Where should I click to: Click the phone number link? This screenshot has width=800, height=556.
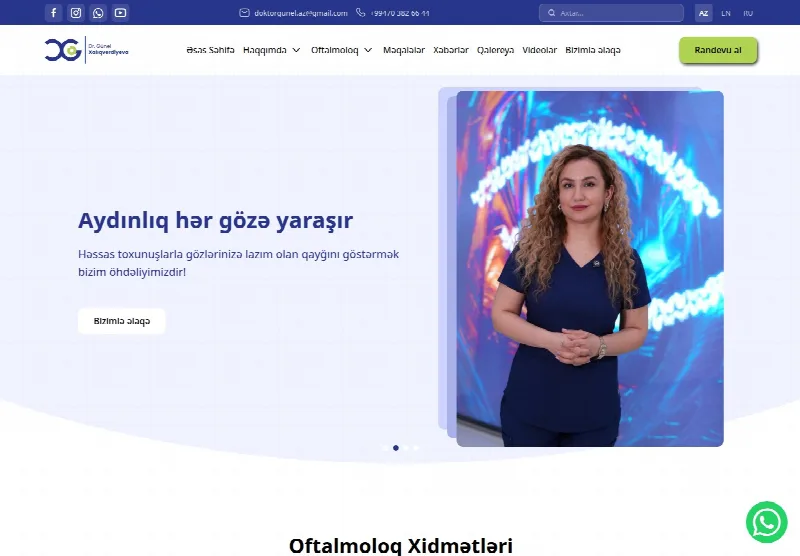click(x=400, y=13)
